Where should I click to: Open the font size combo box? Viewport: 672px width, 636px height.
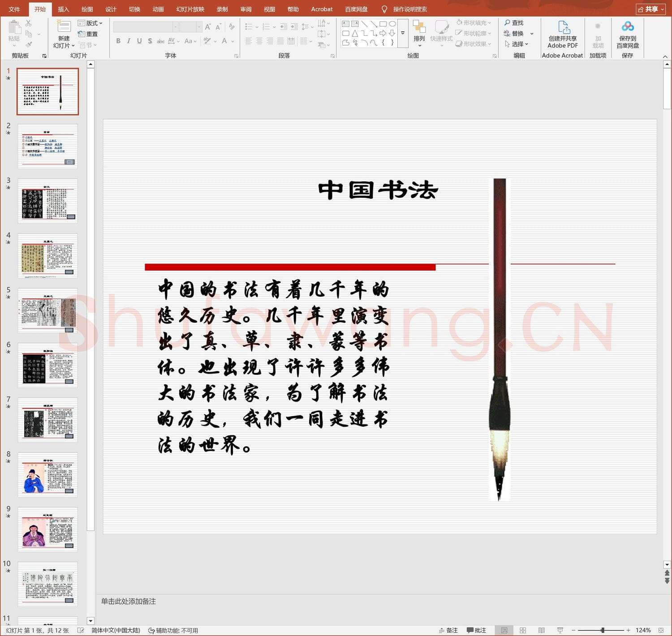click(191, 27)
